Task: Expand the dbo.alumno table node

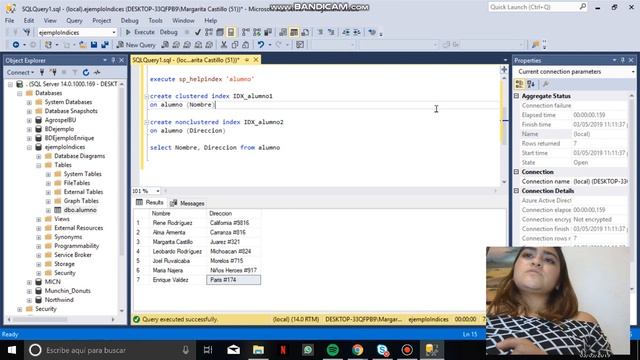Action: coord(48,210)
